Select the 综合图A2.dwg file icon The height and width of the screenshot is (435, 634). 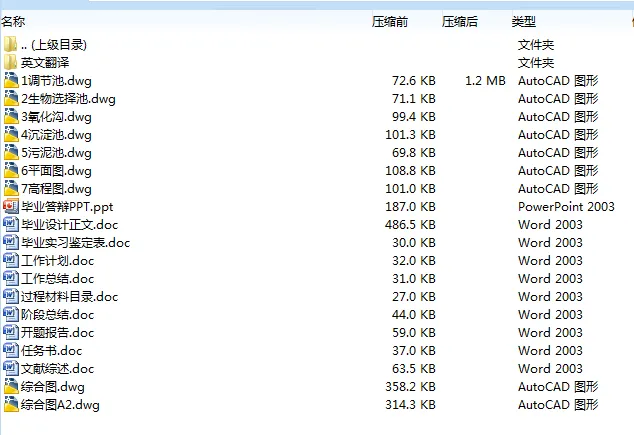click(11, 405)
